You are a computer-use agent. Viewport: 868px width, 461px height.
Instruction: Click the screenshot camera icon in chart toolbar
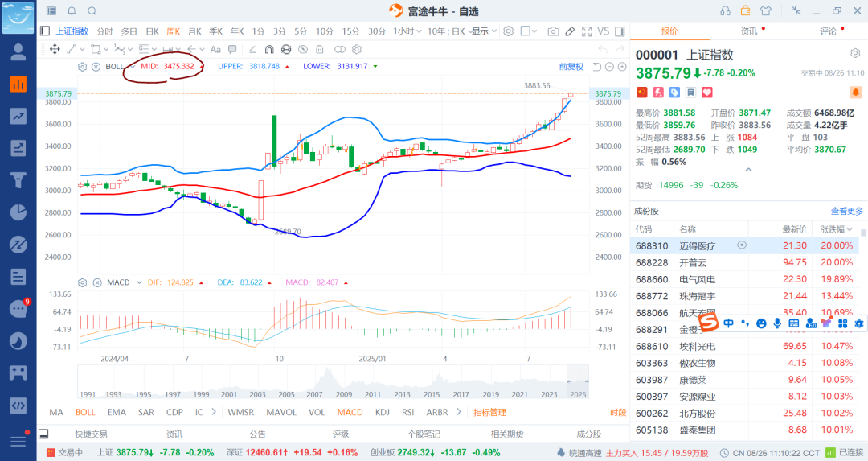(553, 31)
